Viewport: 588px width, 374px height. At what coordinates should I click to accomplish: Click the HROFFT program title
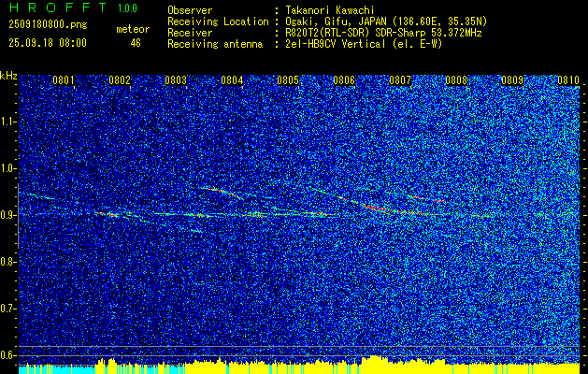click(57, 7)
